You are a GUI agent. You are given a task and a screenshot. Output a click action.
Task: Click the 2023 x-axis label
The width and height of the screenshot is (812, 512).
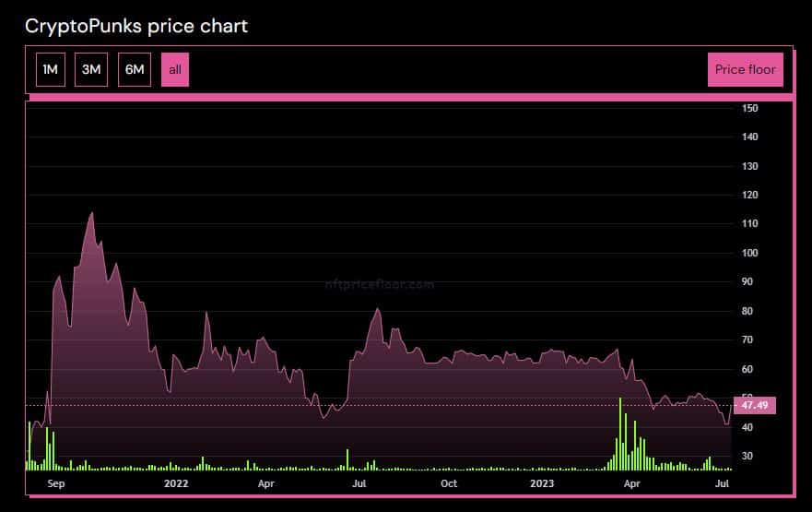point(542,483)
